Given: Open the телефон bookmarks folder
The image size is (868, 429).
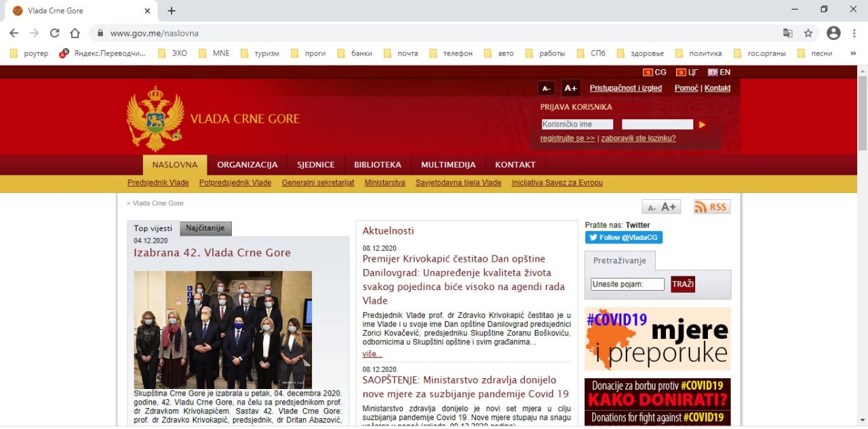Looking at the screenshot, I should click(x=450, y=53).
